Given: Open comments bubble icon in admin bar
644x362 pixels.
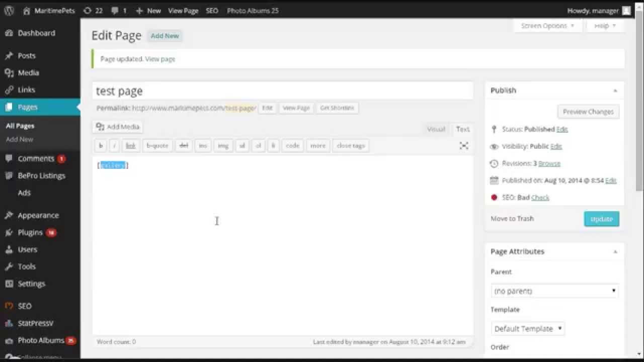Looking at the screenshot, I should point(115,11).
